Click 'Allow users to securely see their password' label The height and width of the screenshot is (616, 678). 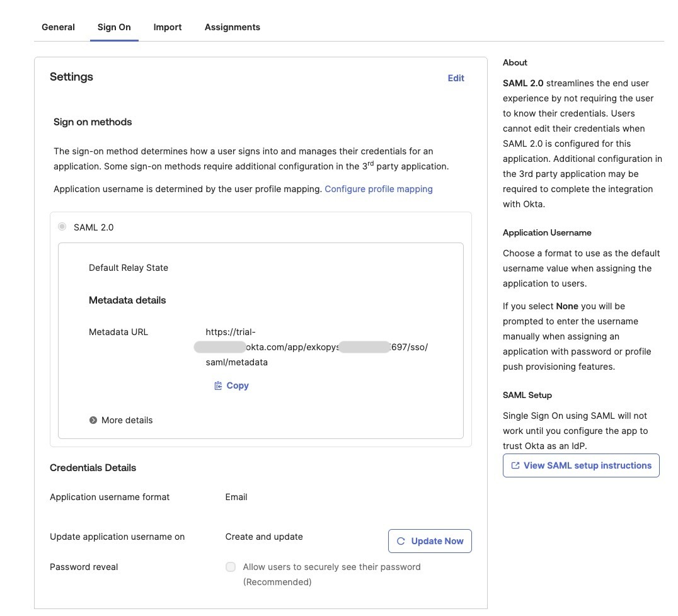tap(331, 567)
